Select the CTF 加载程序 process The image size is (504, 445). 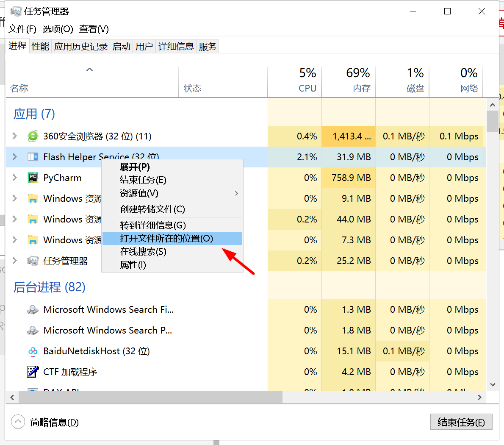pos(246,372)
